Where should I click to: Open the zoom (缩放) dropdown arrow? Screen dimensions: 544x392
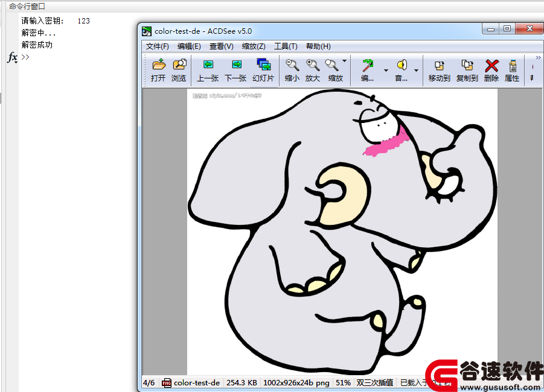345,61
